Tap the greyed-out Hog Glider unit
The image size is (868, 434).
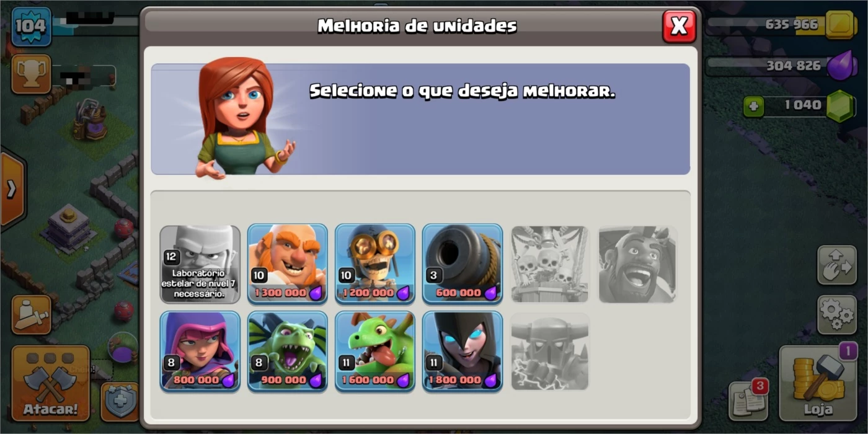coord(637,264)
